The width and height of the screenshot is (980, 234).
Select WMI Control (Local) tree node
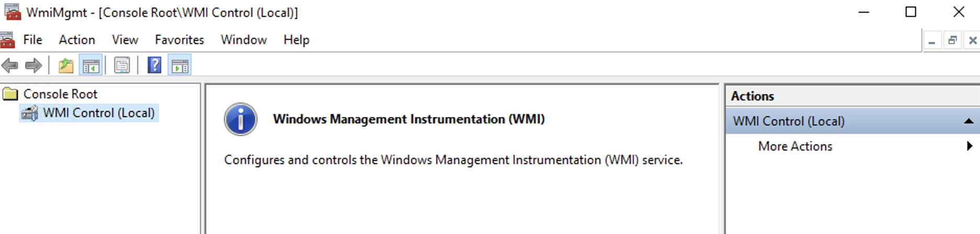pyautogui.click(x=98, y=113)
